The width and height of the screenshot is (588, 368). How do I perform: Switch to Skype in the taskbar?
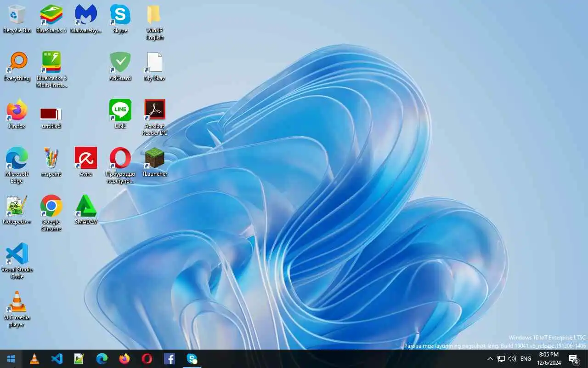tap(192, 359)
